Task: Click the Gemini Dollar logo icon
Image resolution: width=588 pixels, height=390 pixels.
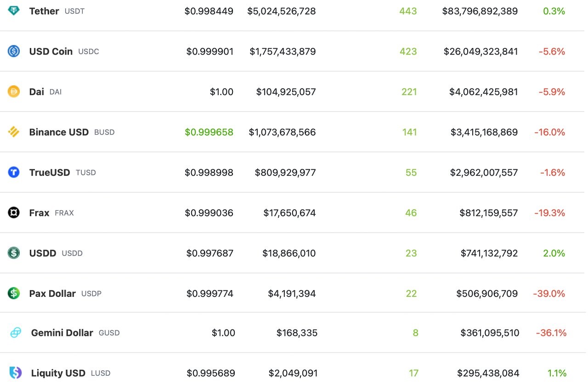Action: (x=15, y=333)
